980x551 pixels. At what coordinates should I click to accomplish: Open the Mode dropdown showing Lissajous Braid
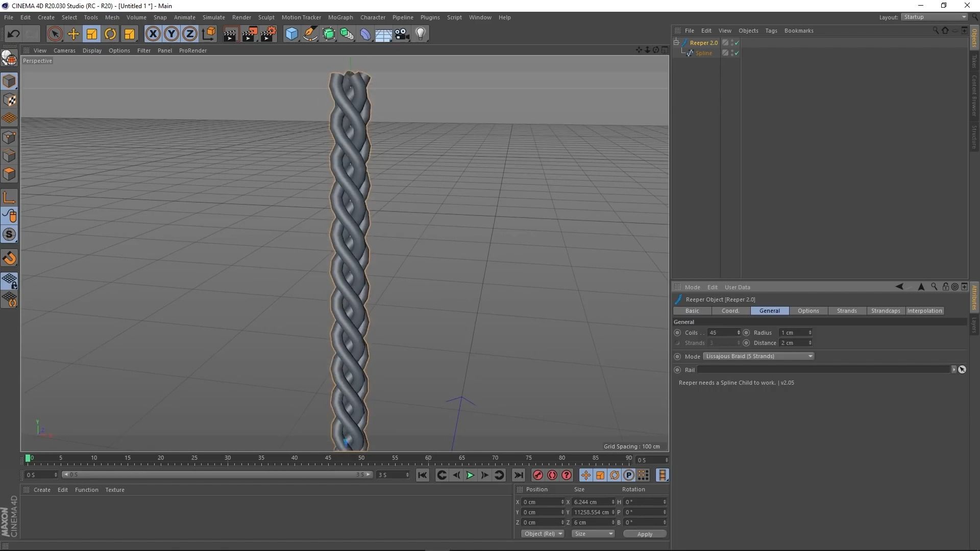click(759, 356)
